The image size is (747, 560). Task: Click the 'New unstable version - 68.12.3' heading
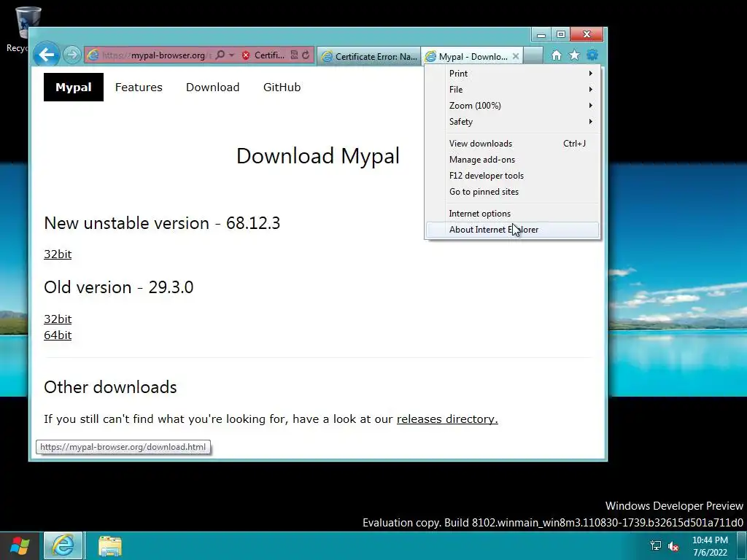pos(162,223)
